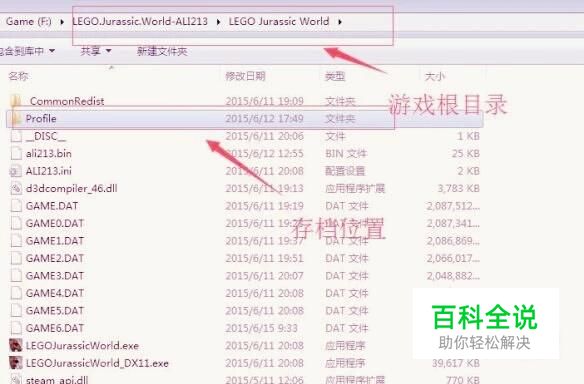
Task: Click the 39,617 KB size of LEGOJurassicWorld_DX11.exe
Action: pos(456,363)
